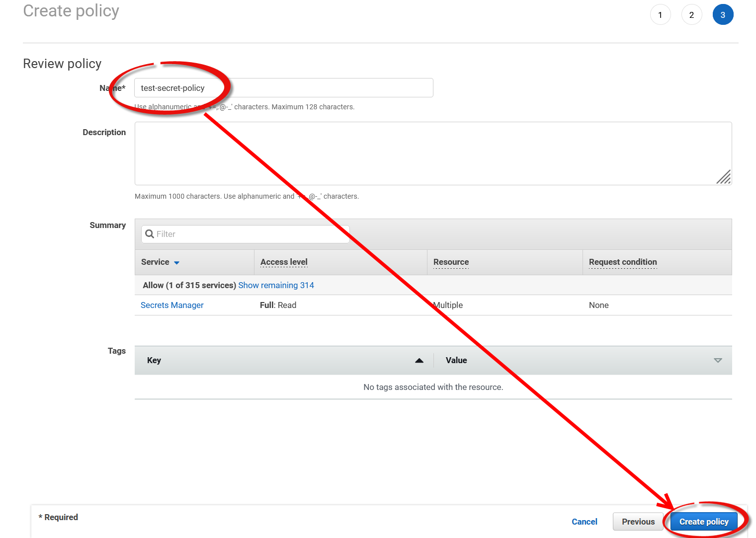
Task: Click the magnifier icon in Filter
Action: click(x=149, y=234)
